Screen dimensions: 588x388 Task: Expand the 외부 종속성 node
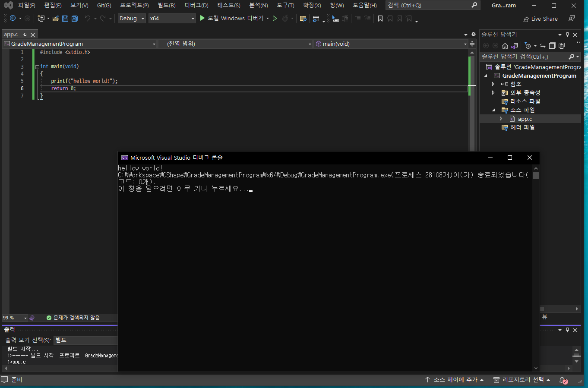pos(493,93)
